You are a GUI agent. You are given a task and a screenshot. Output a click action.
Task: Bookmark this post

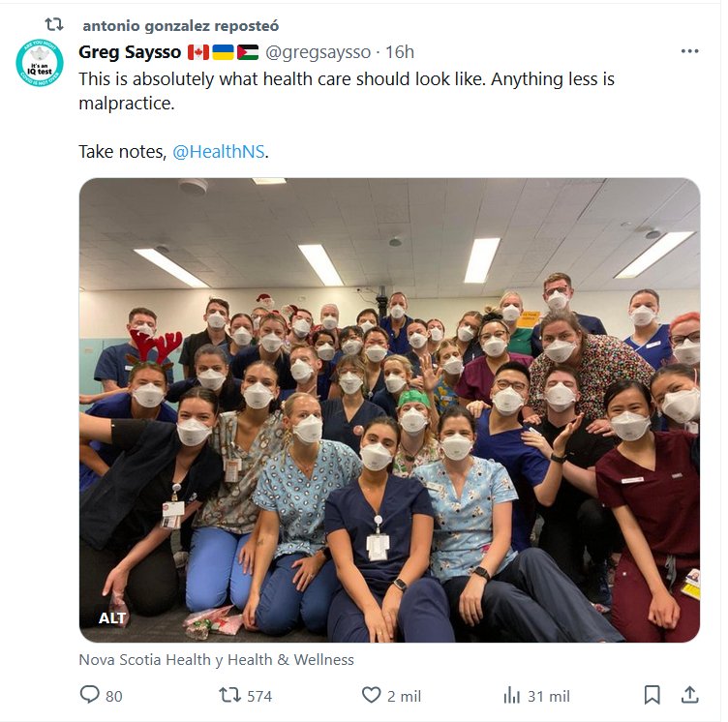coord(652,695)
